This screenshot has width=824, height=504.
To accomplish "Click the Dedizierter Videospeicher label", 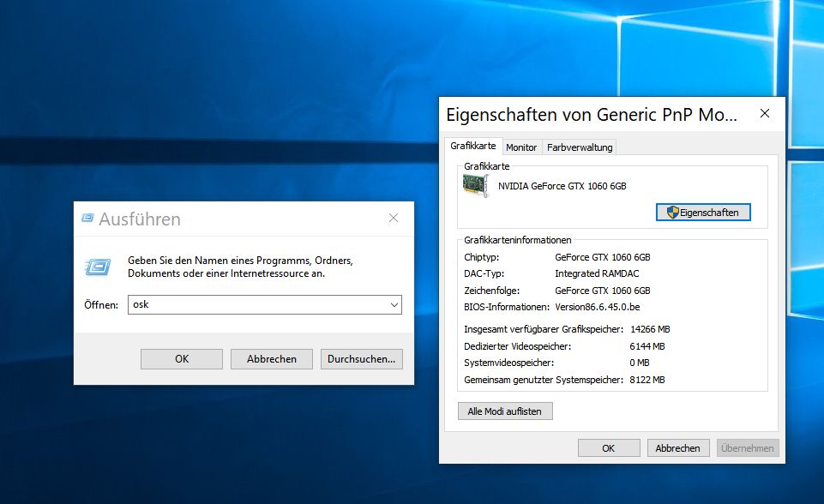I will [518, 346].
